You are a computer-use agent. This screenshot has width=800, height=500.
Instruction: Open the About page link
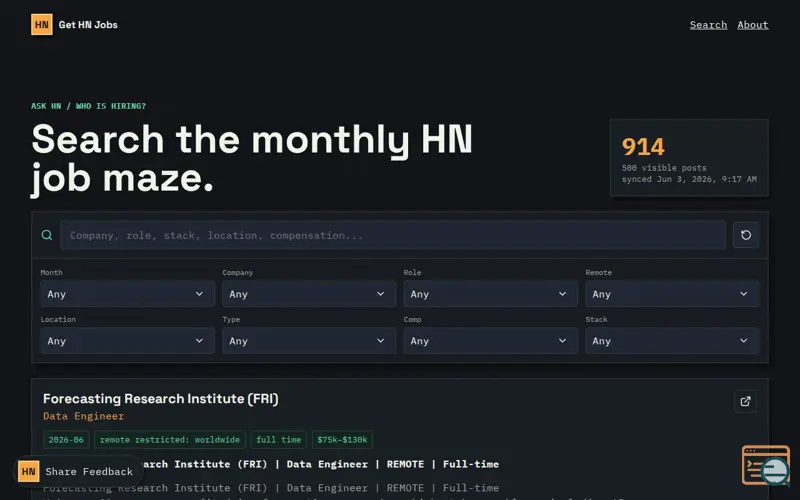(x=753, y=24)
